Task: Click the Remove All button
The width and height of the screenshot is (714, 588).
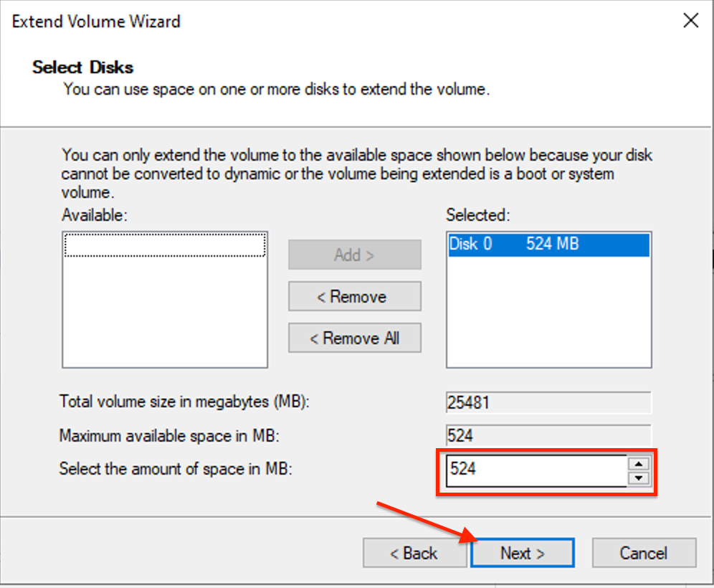Action: [354, 338]
